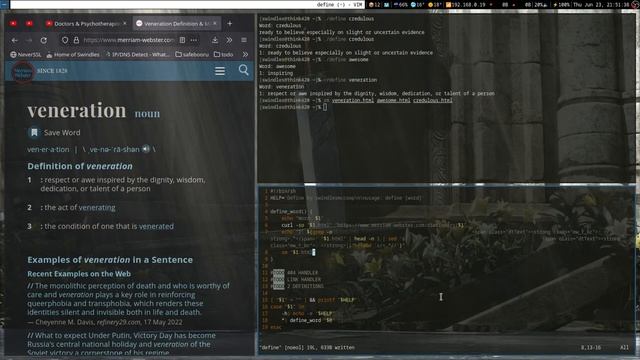Image resolution: width=640 pixels, height=360 pixels.
Task: Select the Veneration Definition tab
Action: pyautogui.click(x=177, y=24)
